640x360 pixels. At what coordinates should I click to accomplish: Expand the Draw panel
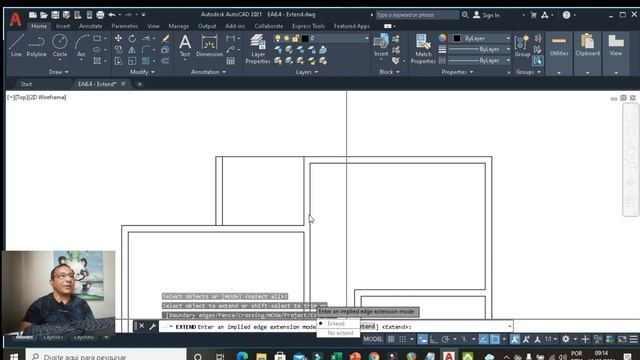coord(59,72)
